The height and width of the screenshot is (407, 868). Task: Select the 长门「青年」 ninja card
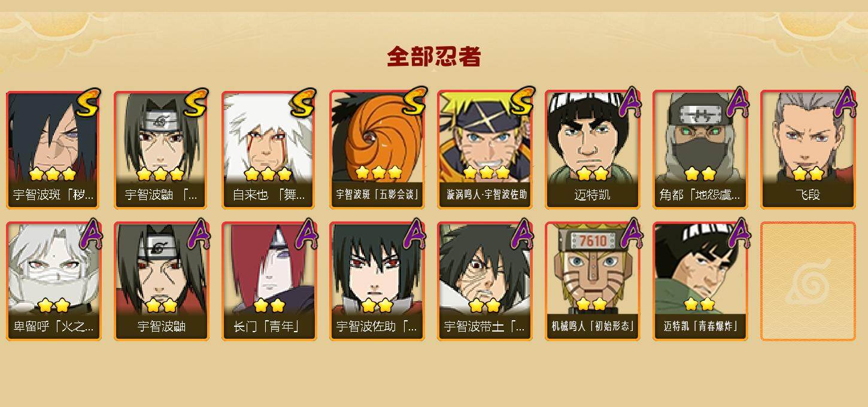269,281
